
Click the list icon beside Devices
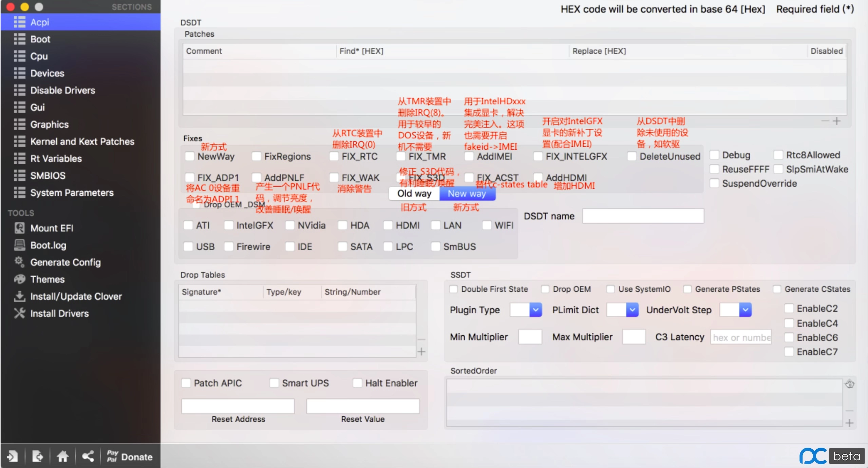pos(19,73)
